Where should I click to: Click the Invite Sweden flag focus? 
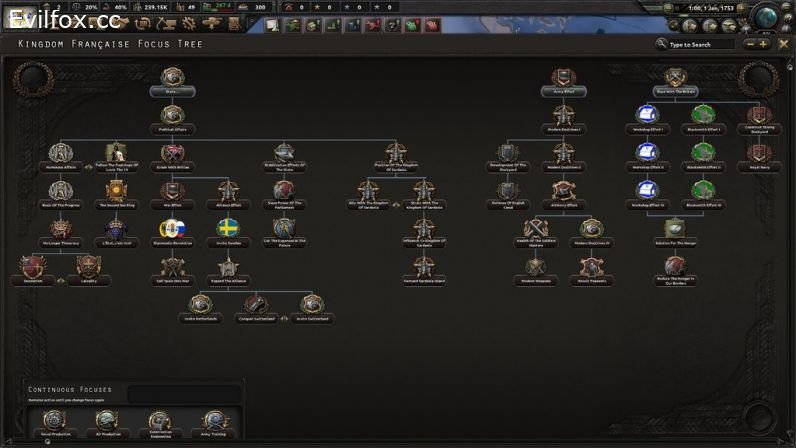(227, 229)
